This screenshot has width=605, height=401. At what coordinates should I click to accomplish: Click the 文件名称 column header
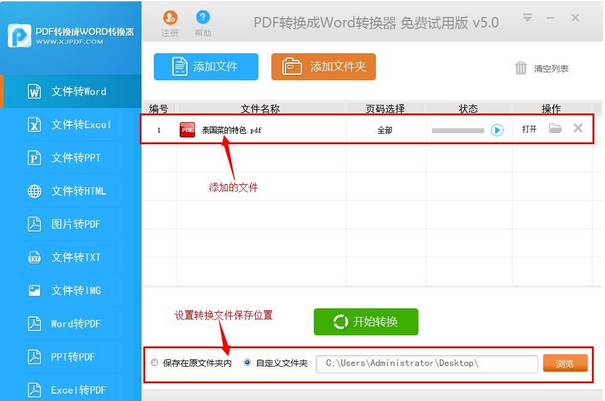[260, 109]
